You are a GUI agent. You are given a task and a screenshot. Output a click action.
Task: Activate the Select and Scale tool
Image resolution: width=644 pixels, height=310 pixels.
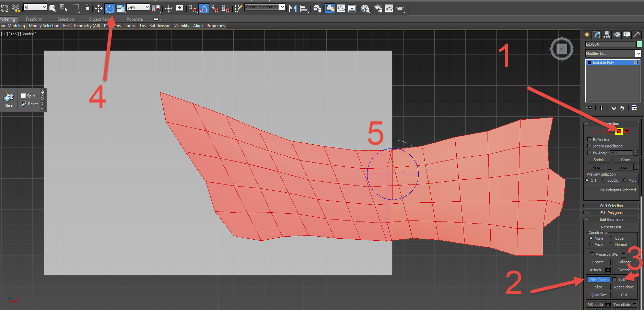pos(121,9)
